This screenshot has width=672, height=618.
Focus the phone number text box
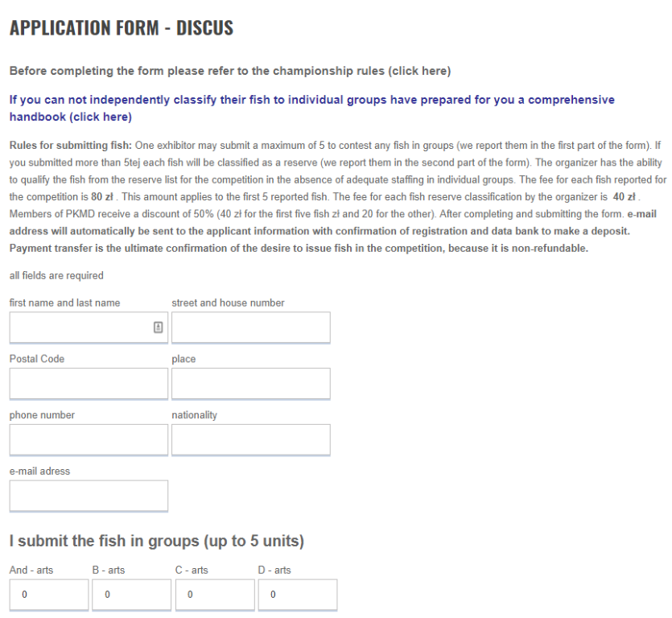point(89,440)
